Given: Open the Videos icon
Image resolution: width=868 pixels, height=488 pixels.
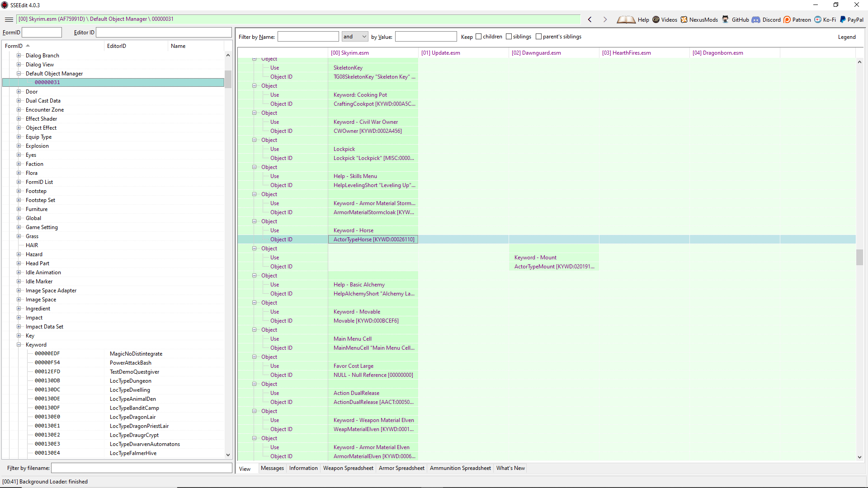Looking at the screenshot, I should tap(656, 19).
